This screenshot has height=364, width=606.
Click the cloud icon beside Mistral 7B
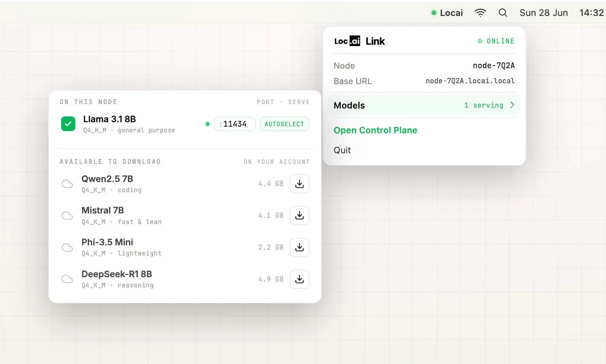point(67,216)
